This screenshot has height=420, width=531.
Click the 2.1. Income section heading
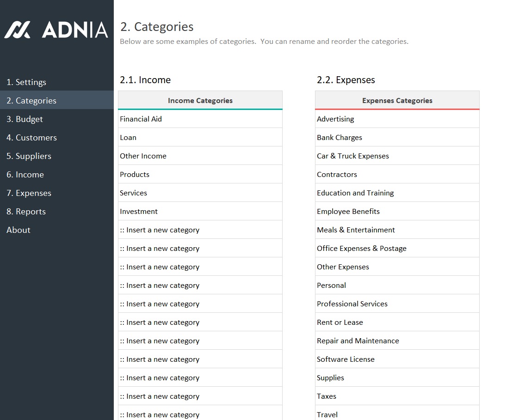[x=145, y=80]
